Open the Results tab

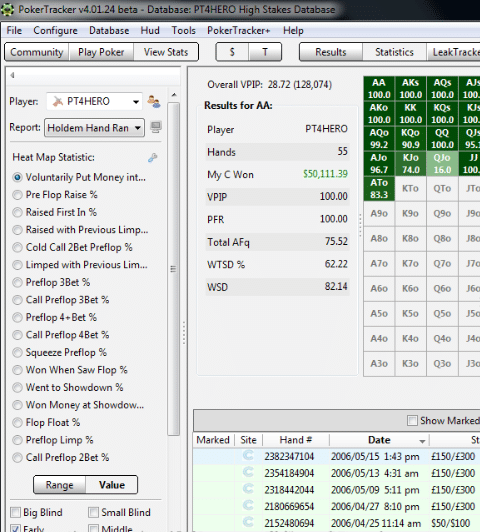[331, 52]
